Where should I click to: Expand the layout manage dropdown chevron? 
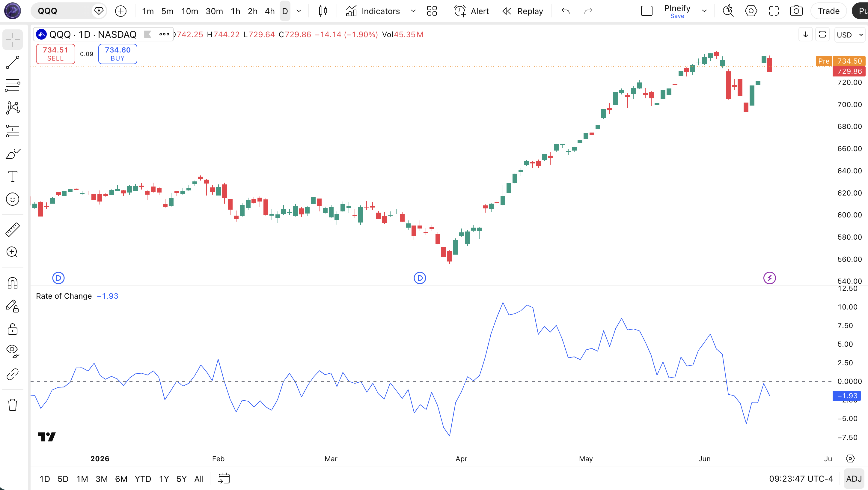704,11
